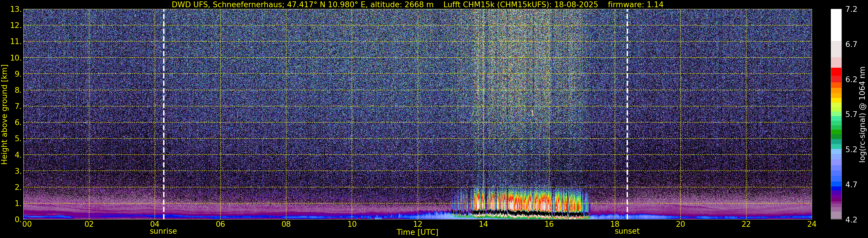
Task: Click the time axis tick '08'
Action: point(286,224)
